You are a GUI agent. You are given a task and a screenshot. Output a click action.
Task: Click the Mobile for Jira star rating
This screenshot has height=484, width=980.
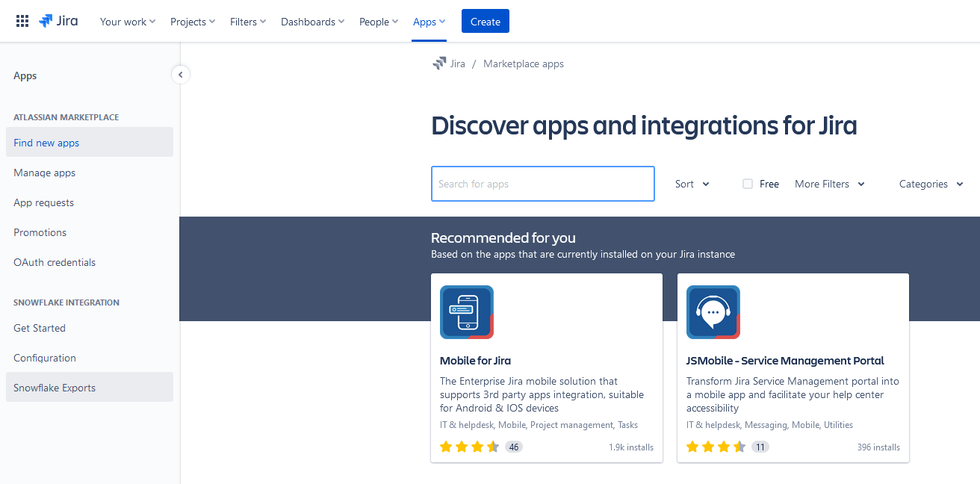click(469, 447)
